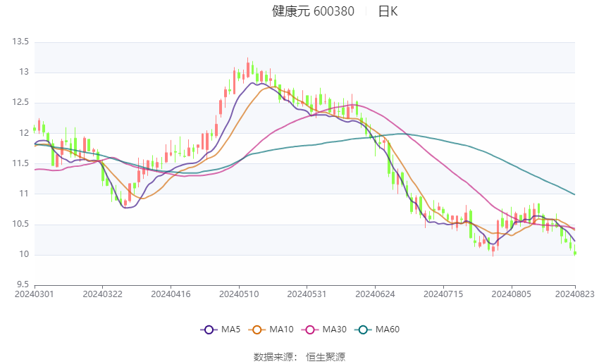Toggle the MA60 legend line
This screenshot has height=364, width=599.
377,330
